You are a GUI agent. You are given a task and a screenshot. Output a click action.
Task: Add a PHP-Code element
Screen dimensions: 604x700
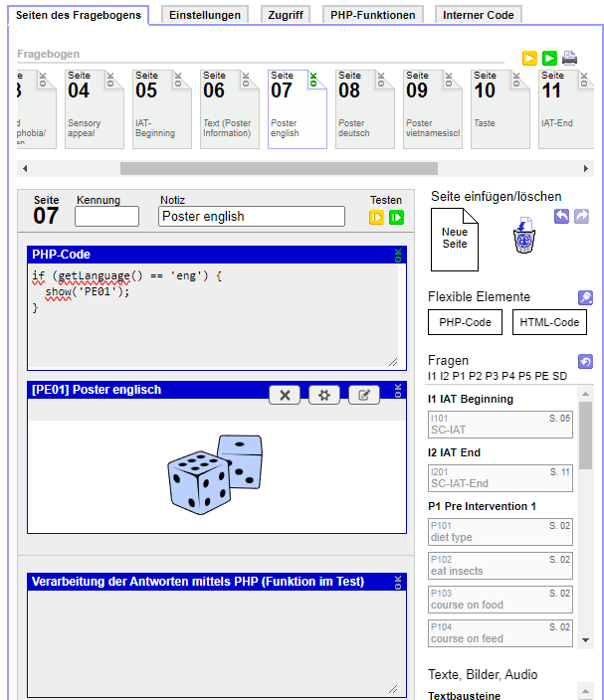pos(465,322)
